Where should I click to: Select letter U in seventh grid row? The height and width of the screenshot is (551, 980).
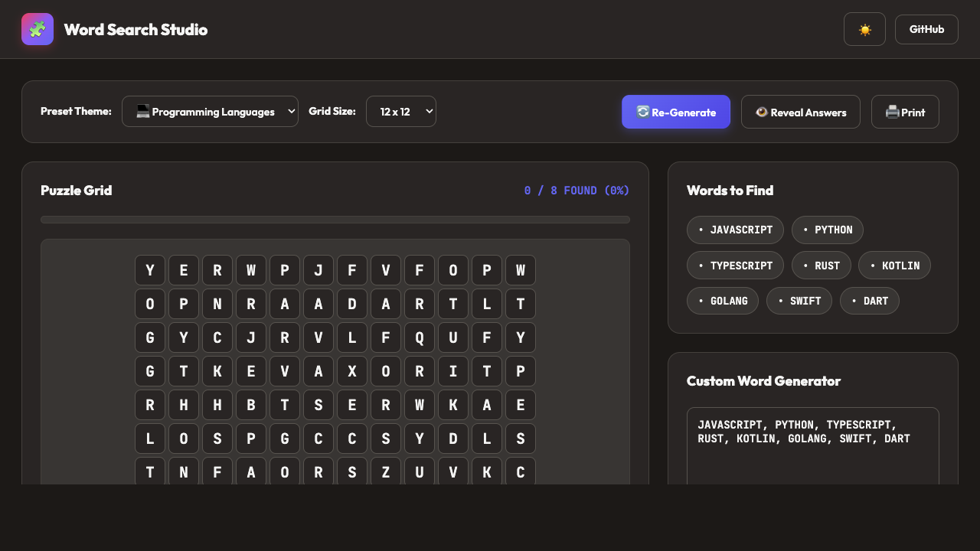pyautogui.click(x=420, y=471)
